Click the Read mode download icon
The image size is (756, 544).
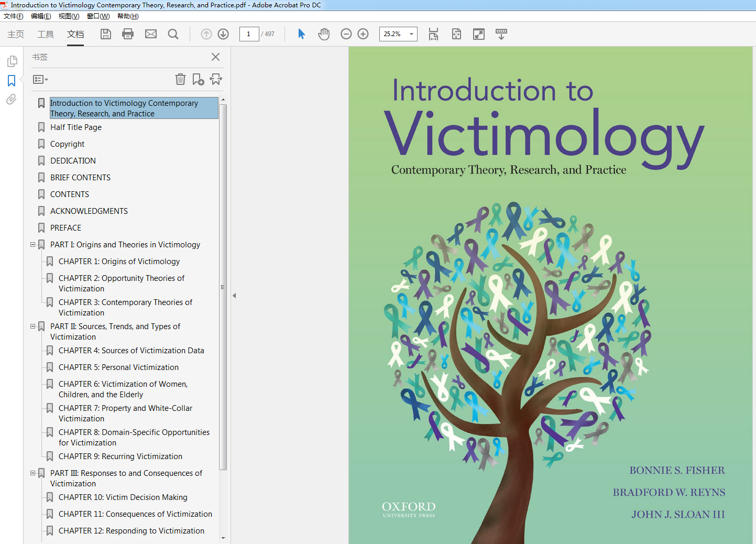501,34
